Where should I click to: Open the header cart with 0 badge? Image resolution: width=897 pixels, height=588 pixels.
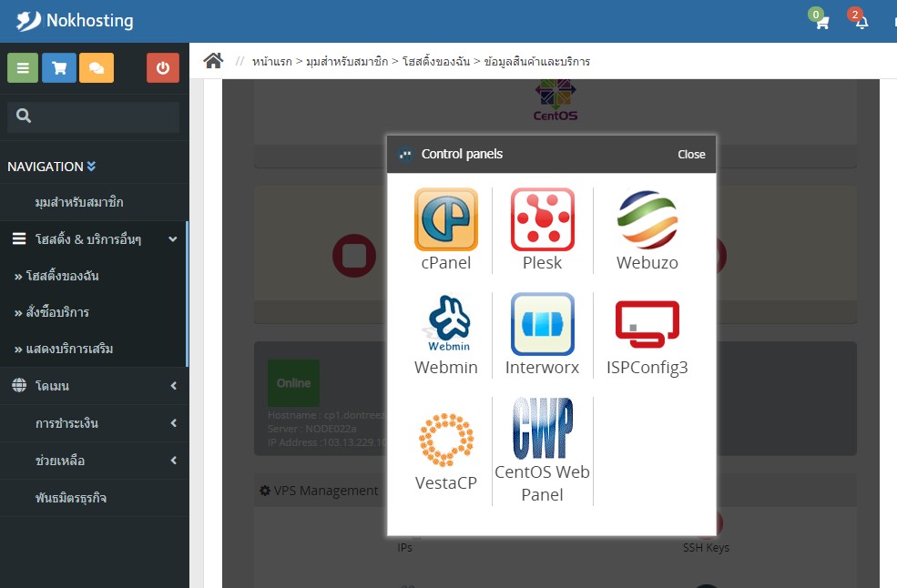[x=820, y=19]
